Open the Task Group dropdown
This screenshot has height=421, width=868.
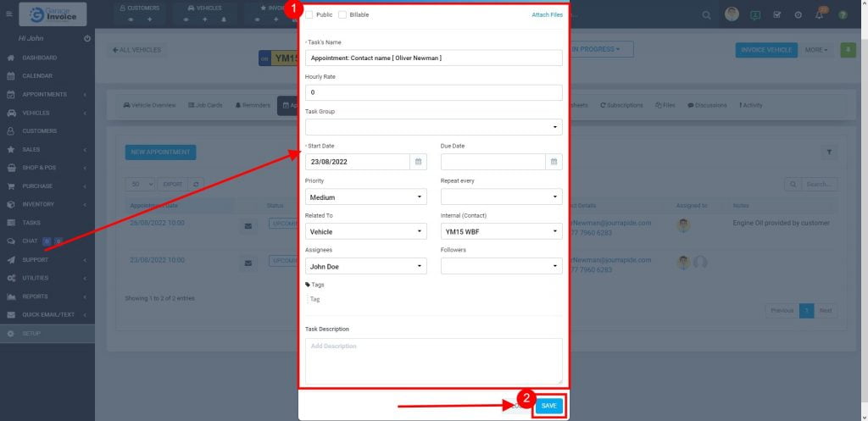tap(433, 127)
